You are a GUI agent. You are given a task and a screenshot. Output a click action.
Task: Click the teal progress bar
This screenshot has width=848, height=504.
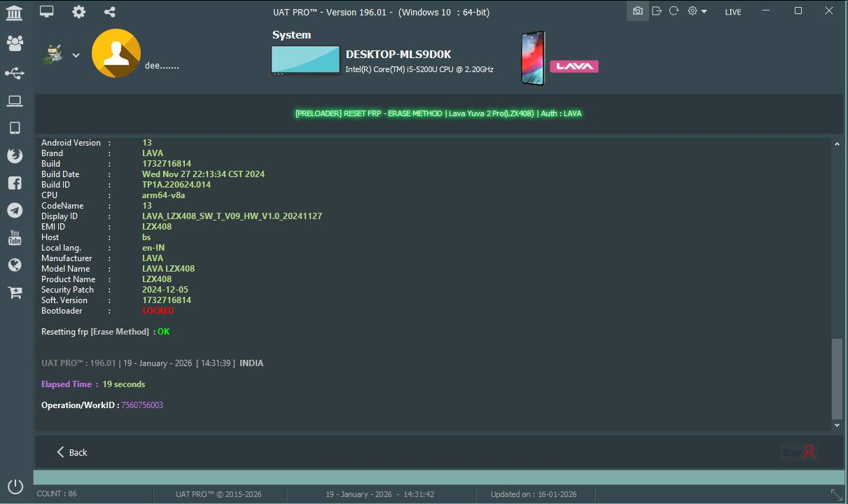pyautogui.click(x=438, y=477)
